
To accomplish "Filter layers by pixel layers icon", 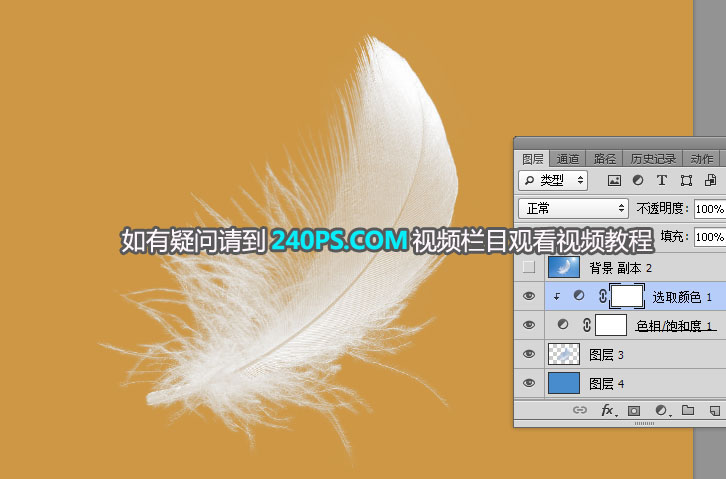I will (x=614, y=180).
